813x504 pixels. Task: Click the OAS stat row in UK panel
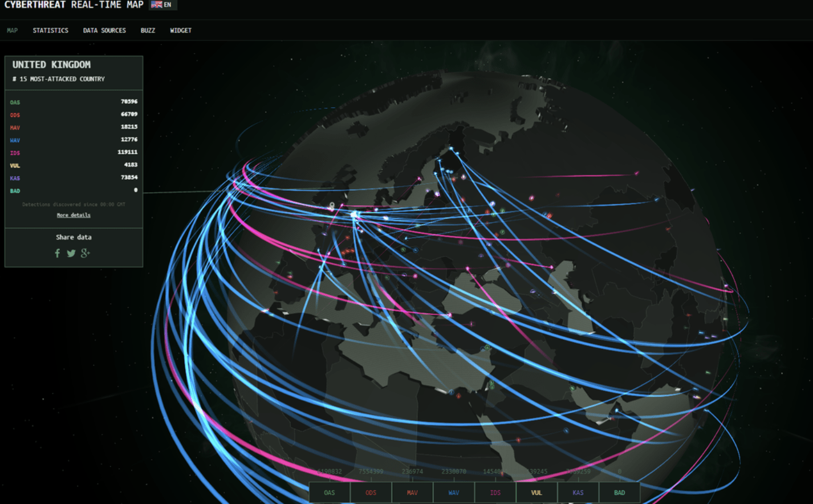[74, 102]
